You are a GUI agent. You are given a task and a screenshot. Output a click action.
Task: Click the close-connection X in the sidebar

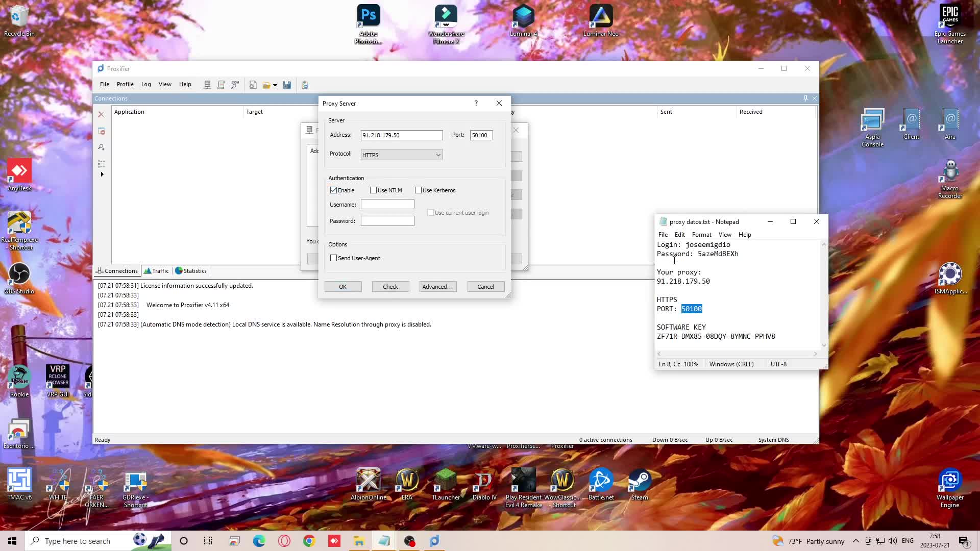point(101,114)
